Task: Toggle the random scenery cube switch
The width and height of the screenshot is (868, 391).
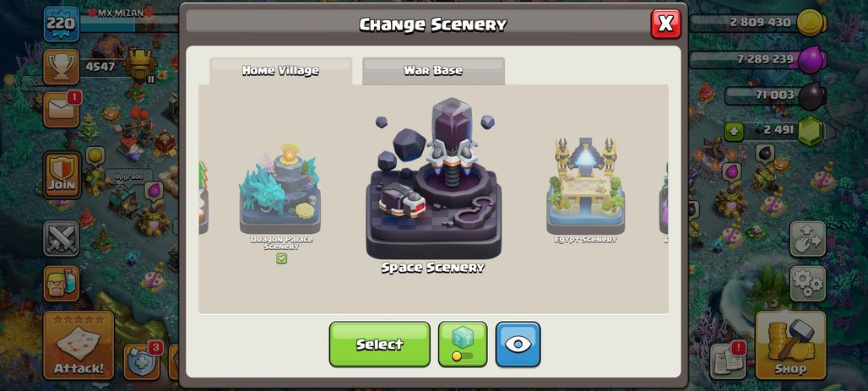Action: [463, 345]
